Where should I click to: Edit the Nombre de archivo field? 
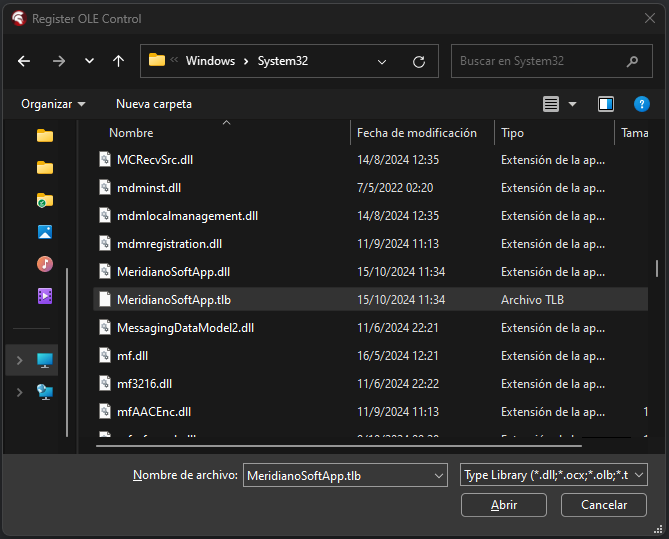point(337,475)
